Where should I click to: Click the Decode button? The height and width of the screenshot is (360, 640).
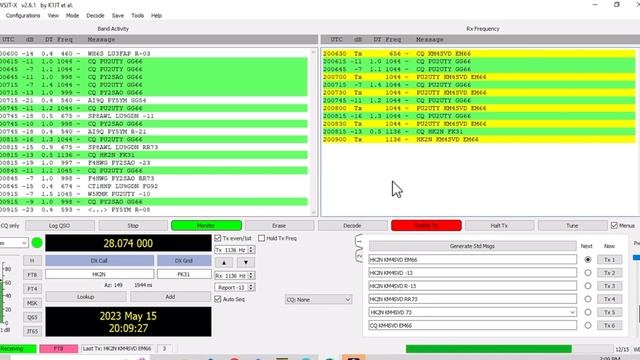pos(352,225)
